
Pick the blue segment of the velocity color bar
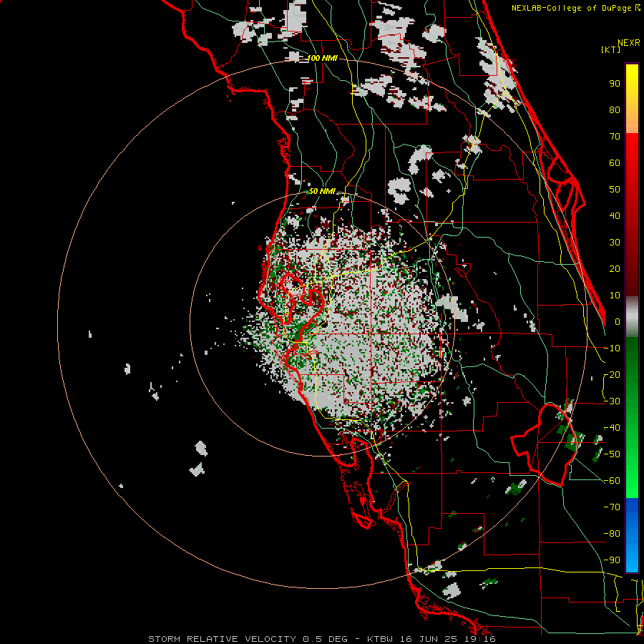point(632,535)
